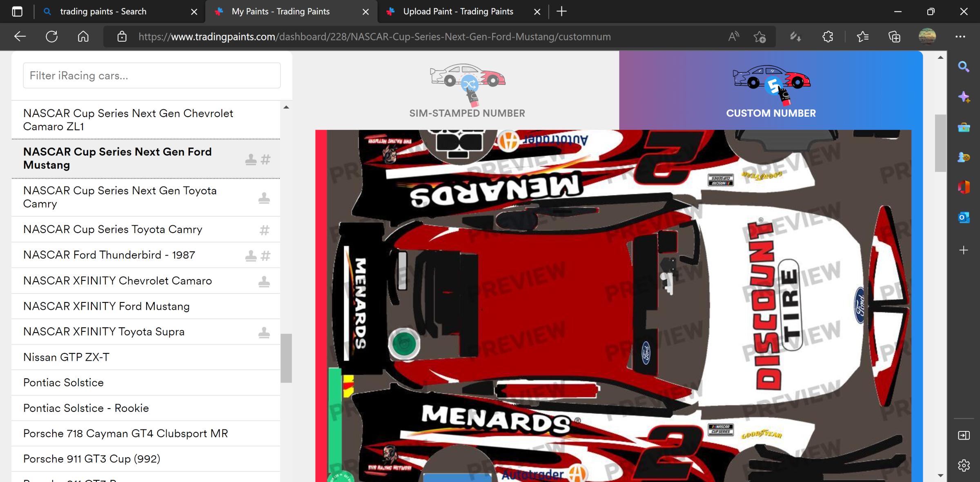Click the page scrollbar down arrow

coord(941,475)
